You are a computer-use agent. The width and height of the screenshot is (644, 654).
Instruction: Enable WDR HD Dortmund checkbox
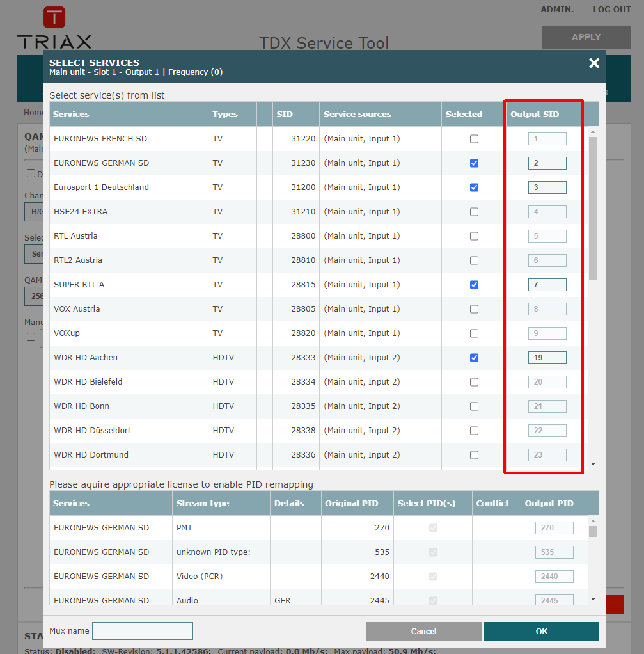(474, 454)
